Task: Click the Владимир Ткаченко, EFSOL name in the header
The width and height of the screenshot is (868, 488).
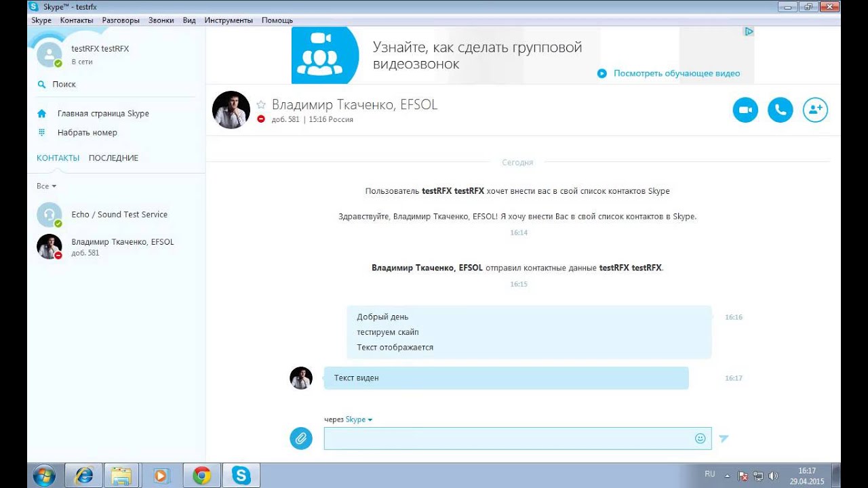Action: 355,104
